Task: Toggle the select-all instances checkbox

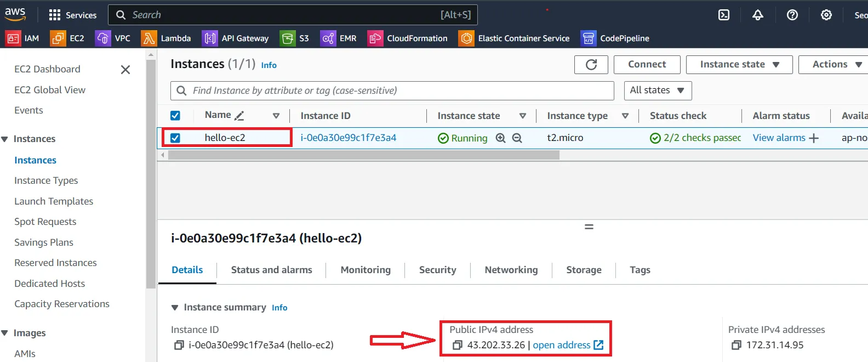Action: pos(175,116)
